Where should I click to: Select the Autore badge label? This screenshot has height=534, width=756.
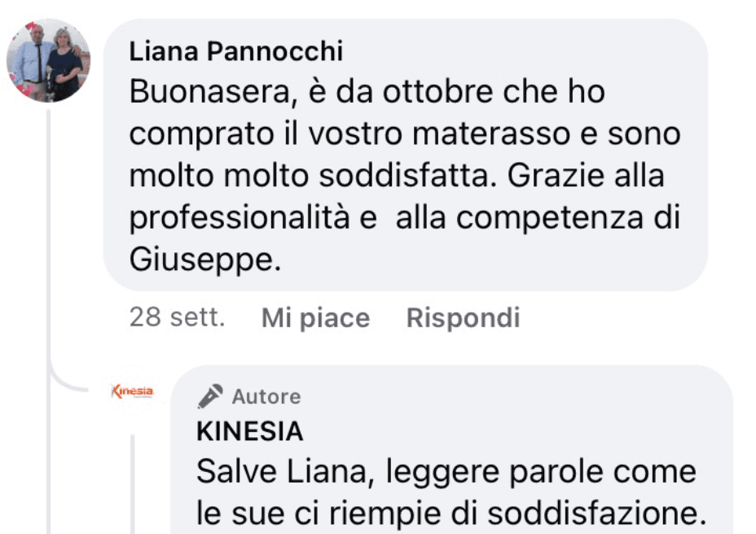click(x=266, y=396)
